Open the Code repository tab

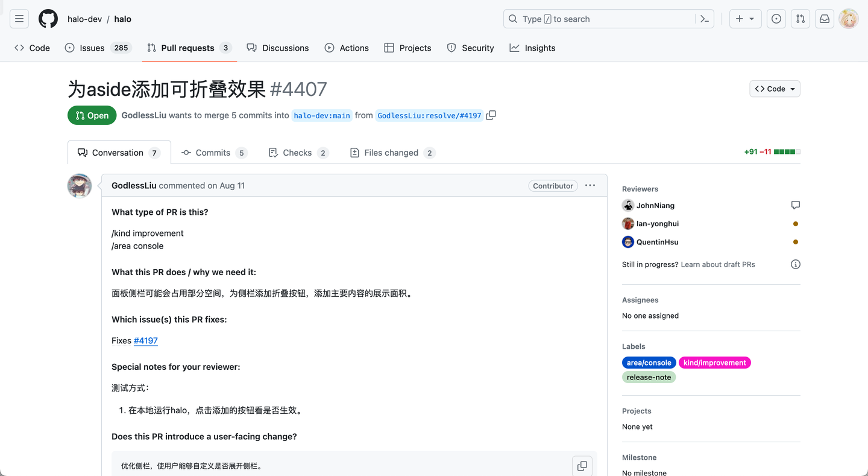click(x=32, y=48)
